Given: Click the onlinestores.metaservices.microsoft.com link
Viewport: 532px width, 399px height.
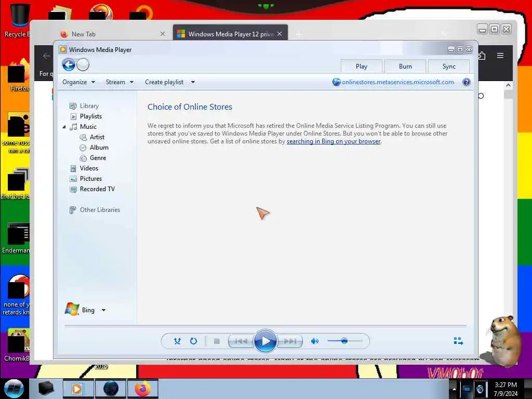Looking at the screenshot, I should point(397,82).
